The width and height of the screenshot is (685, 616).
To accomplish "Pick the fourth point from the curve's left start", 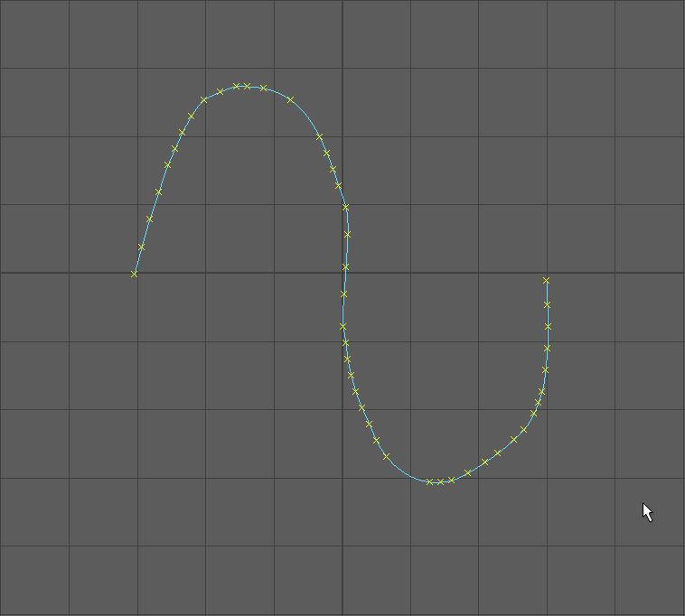I will (159, 191).
